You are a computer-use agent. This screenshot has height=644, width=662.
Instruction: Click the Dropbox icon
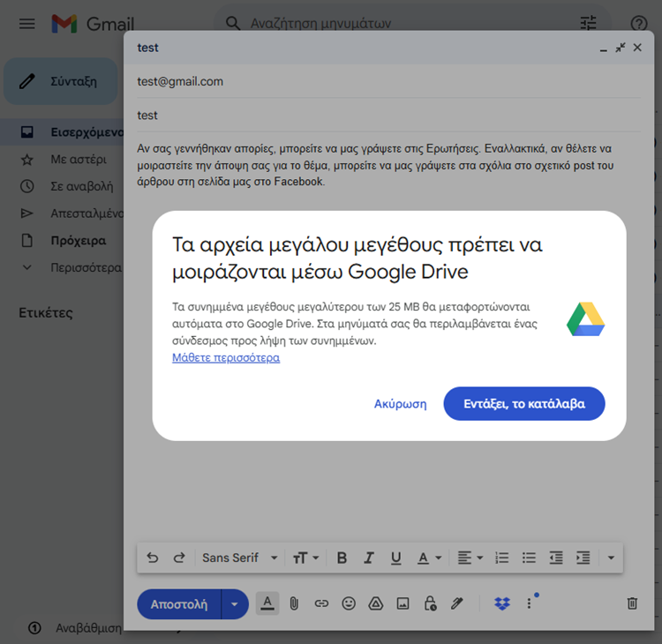502,603
